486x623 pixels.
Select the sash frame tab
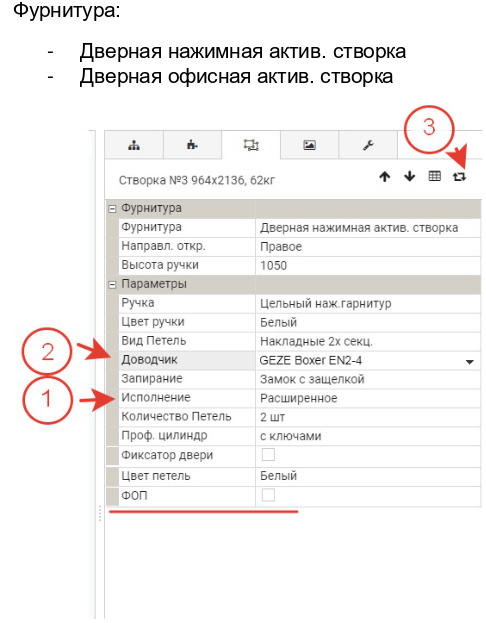(x=251, y=145)
